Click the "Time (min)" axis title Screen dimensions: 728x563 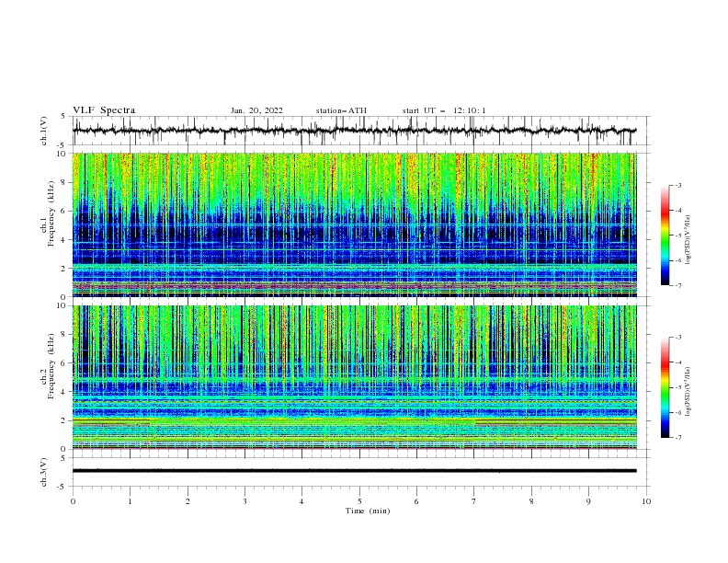coord(368,511)
